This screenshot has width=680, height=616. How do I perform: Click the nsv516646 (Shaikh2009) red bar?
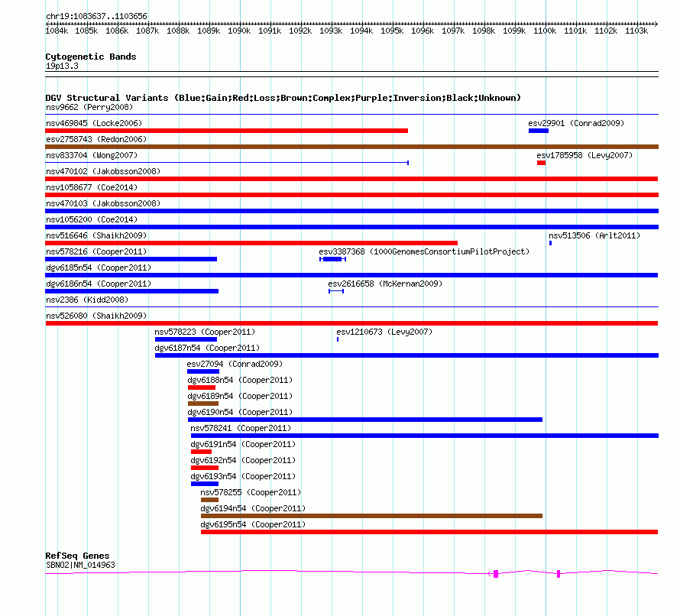(x=251, y=243)
